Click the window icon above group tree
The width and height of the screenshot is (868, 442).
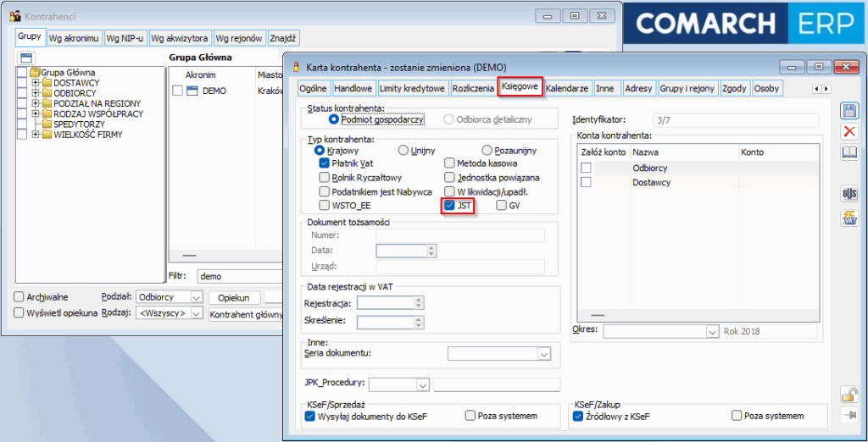(25, 58)
